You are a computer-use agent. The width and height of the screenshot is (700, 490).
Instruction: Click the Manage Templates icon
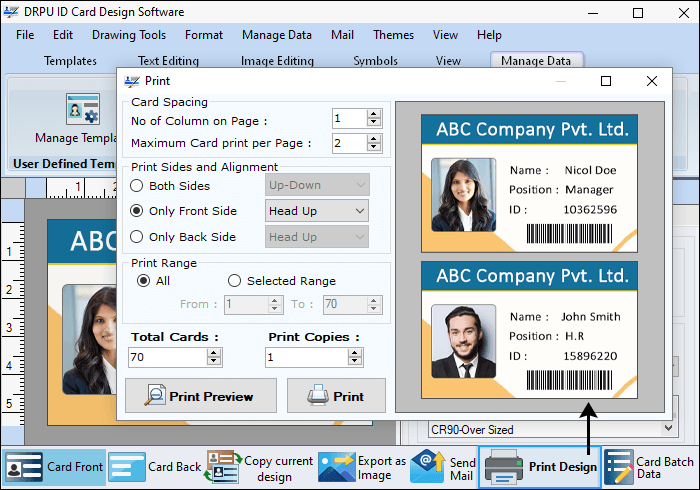[83, 109]
